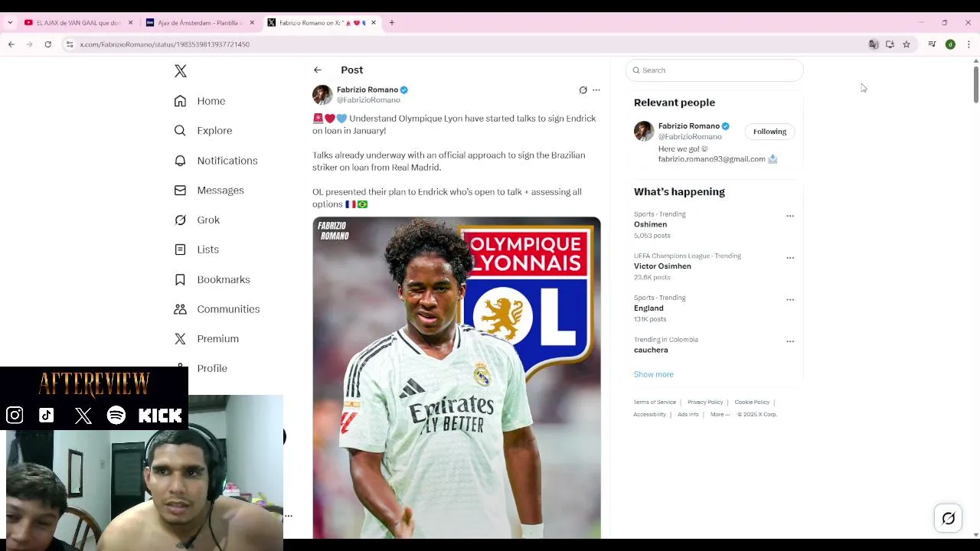980x551 pixels.
Task: Click the browser back arrow
Action: click(11, 44)
